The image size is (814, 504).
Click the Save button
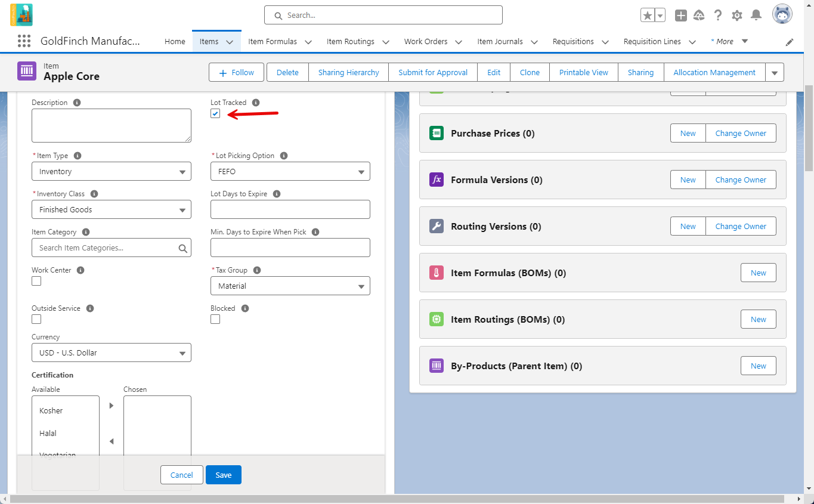coord(224,475)
